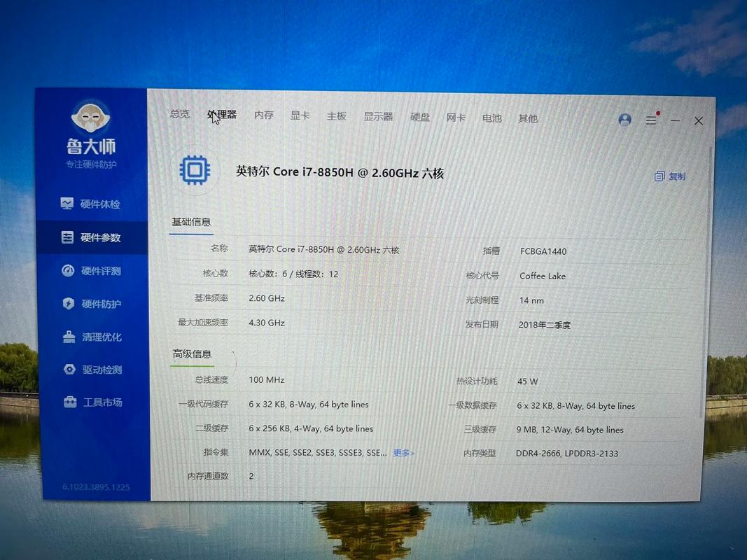Click the 二级缓存 value 6 x 256 KB
Viewport: 747px width, 560px height.
point(311,428)
